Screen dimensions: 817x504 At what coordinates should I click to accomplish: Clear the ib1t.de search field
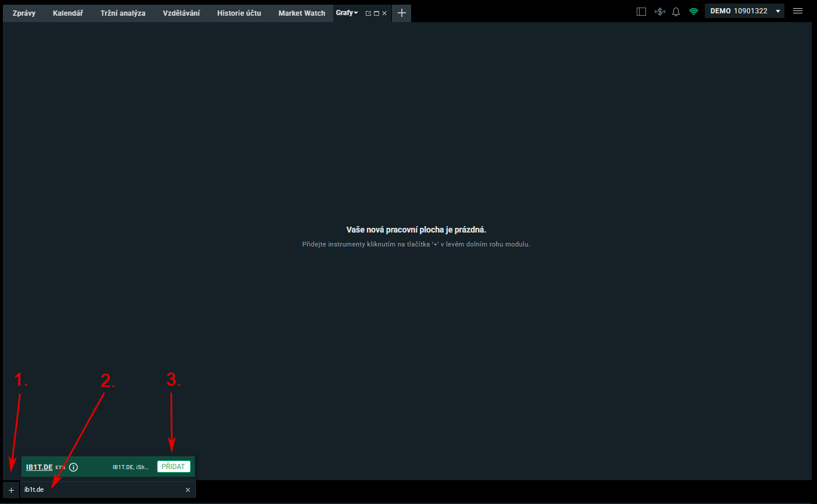point(188,490)
